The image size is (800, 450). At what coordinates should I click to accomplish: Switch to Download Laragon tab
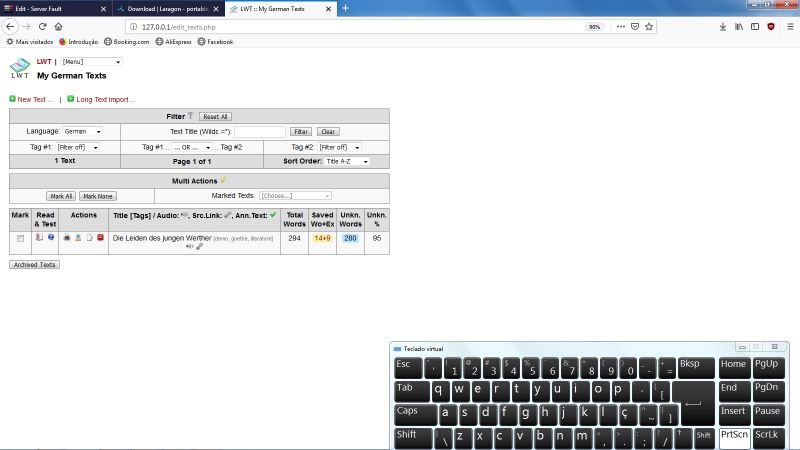[167, 9]
